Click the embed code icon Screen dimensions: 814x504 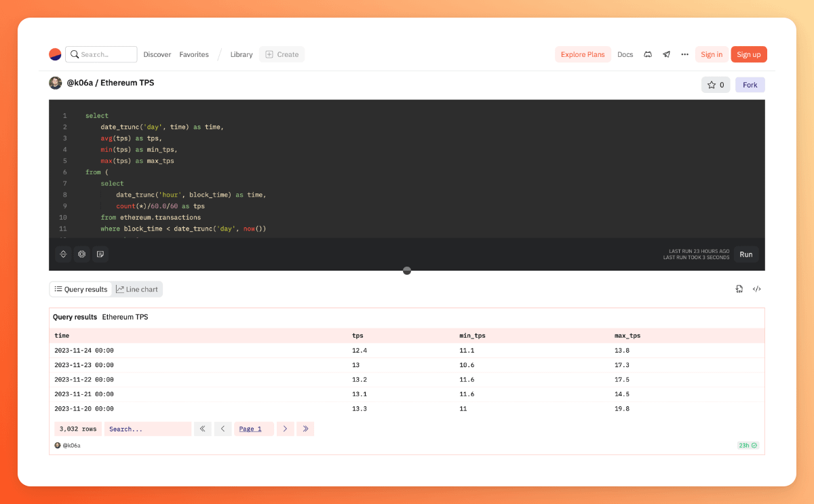click(757, 289)
